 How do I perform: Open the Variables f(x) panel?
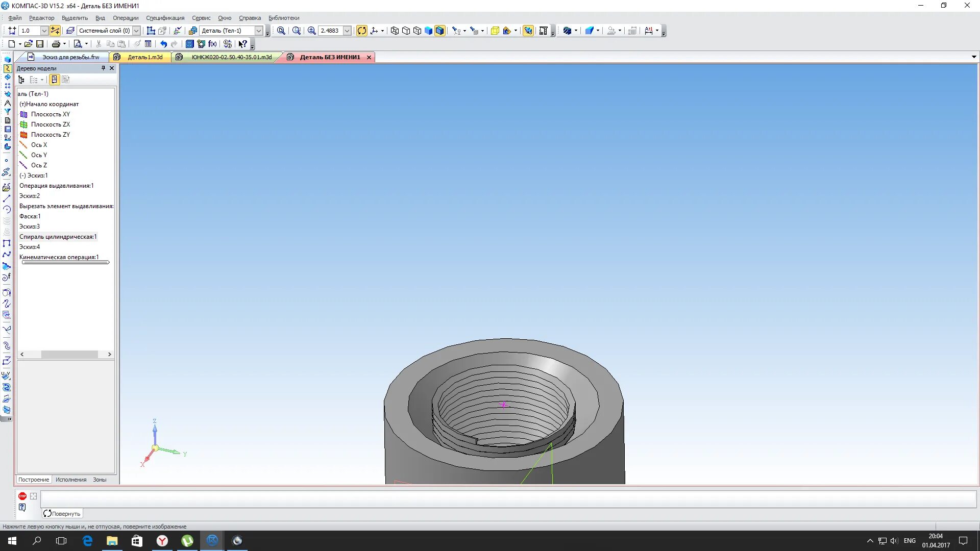[212, 44]
